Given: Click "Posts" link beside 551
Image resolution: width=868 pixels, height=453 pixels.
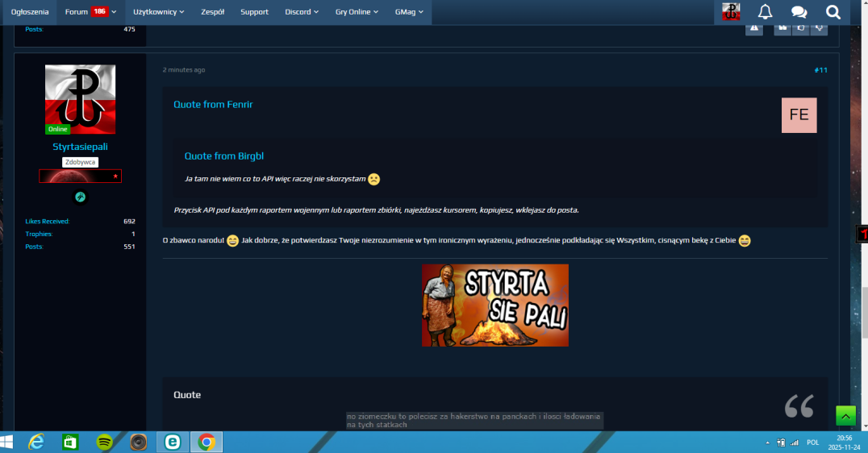Looking at the screenshot, I should click(34, 247).
